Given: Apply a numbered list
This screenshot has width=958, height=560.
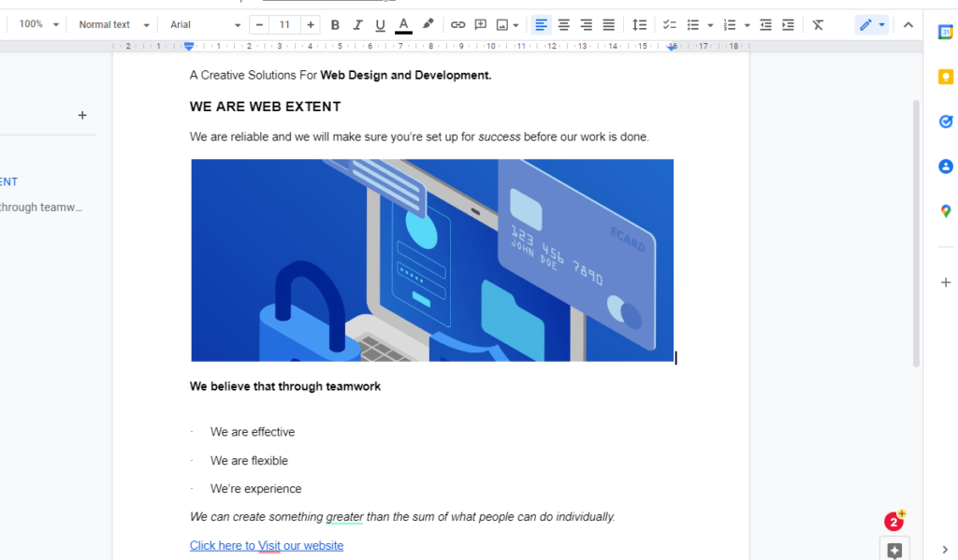Looking at the screenshot, I should click(730, 25).
